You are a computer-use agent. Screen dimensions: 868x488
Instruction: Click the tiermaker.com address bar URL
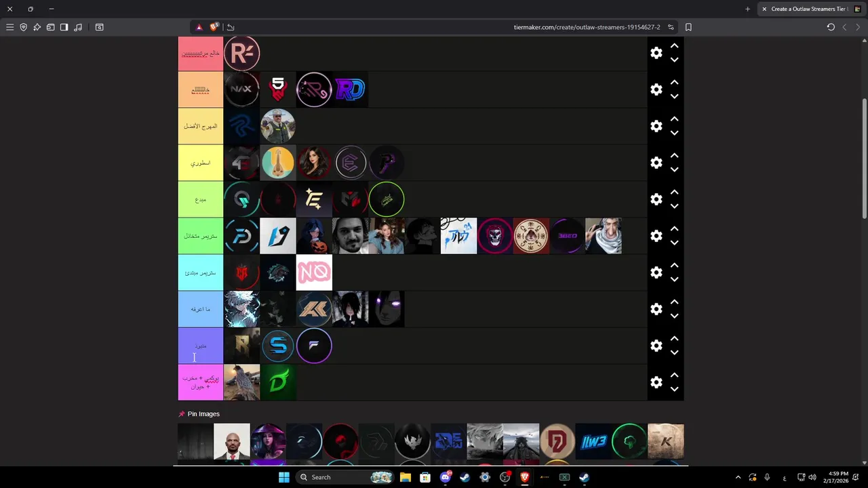click(587, 27)
